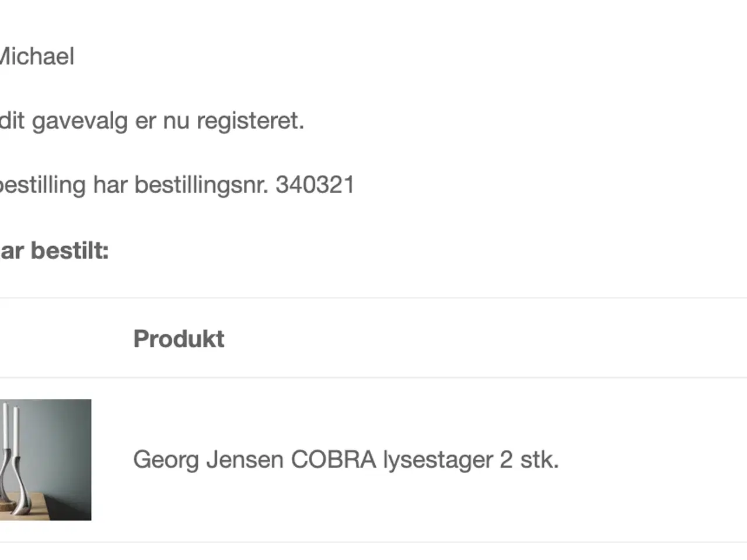Click the word "gavevalg" in the message
The height and width of the screenshot is (560, 747).
79,121
